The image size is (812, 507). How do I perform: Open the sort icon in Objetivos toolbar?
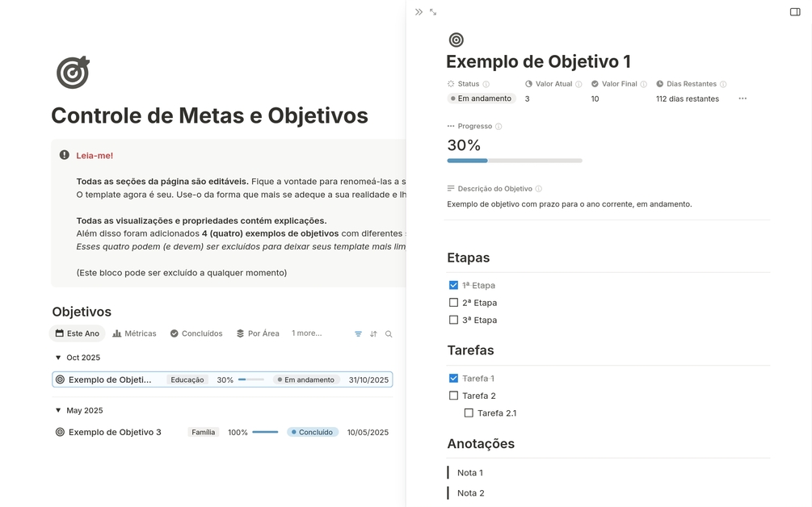[x=373, y=333]
